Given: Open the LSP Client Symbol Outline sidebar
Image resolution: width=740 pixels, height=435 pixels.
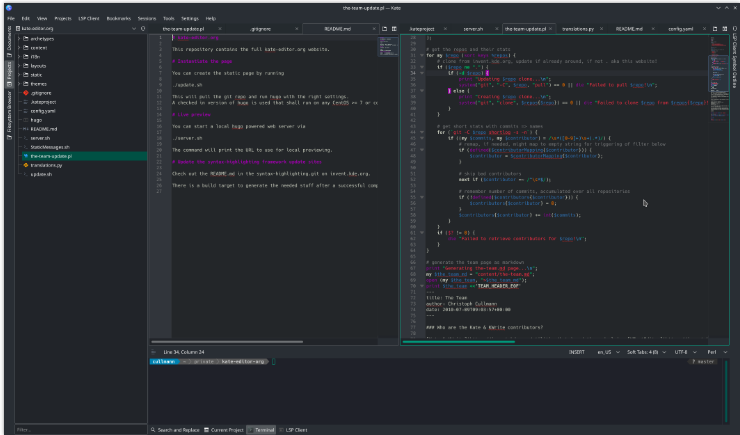Looking at the screenshot, I should point(733,56).
